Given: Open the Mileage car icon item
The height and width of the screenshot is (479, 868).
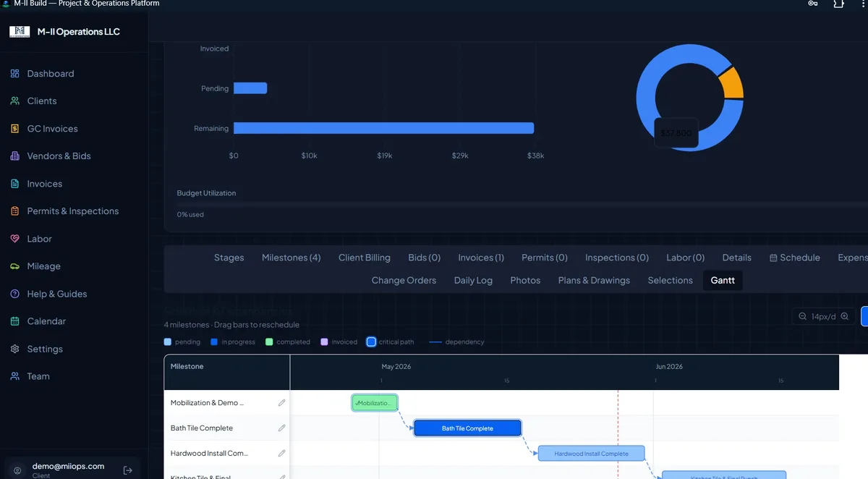Looking at the screenshot, I should coord(43,266).
